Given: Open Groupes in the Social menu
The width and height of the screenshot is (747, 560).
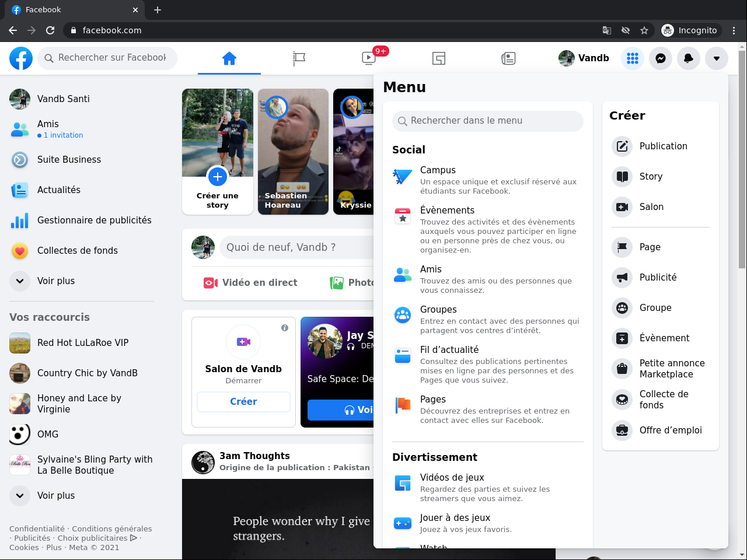Looking at the screenshot, I should [488, 320].
